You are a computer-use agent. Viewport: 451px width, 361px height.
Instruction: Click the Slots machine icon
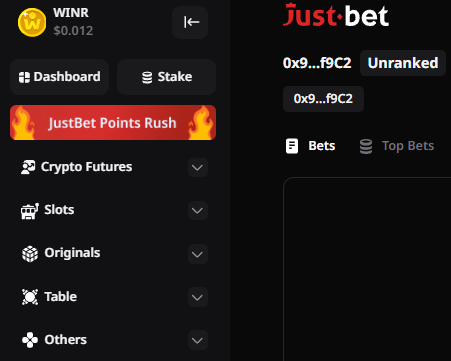click(x=30, y=210)
